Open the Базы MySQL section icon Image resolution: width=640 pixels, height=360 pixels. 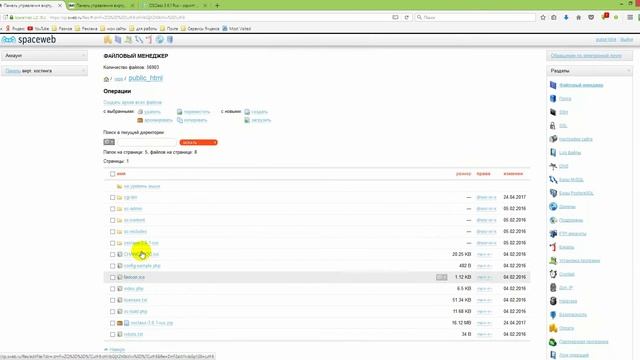(x=553, y=179)
